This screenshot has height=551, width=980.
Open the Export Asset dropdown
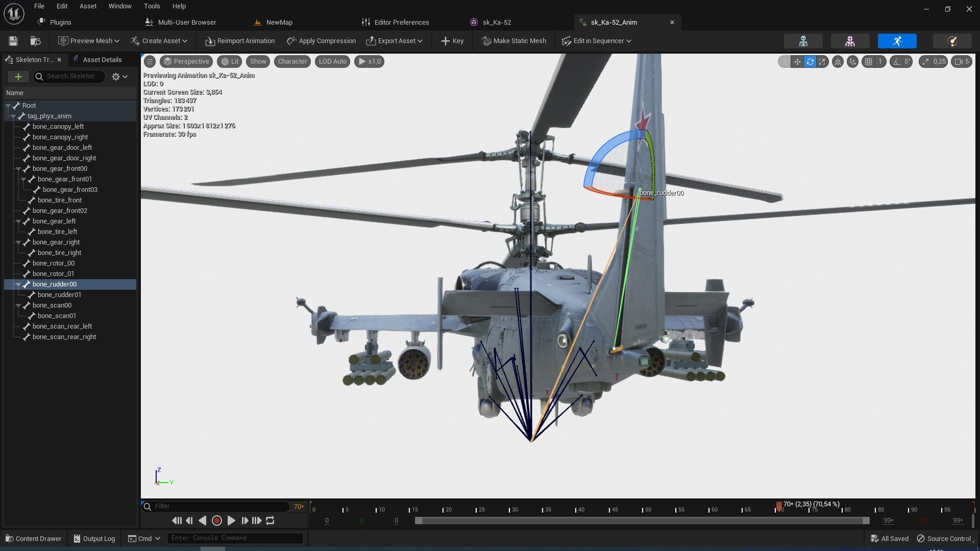tap(394, 41)
